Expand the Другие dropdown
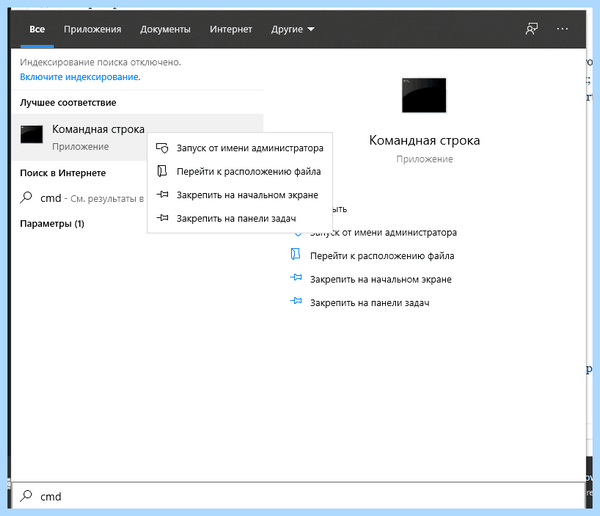 pos(293,29)
